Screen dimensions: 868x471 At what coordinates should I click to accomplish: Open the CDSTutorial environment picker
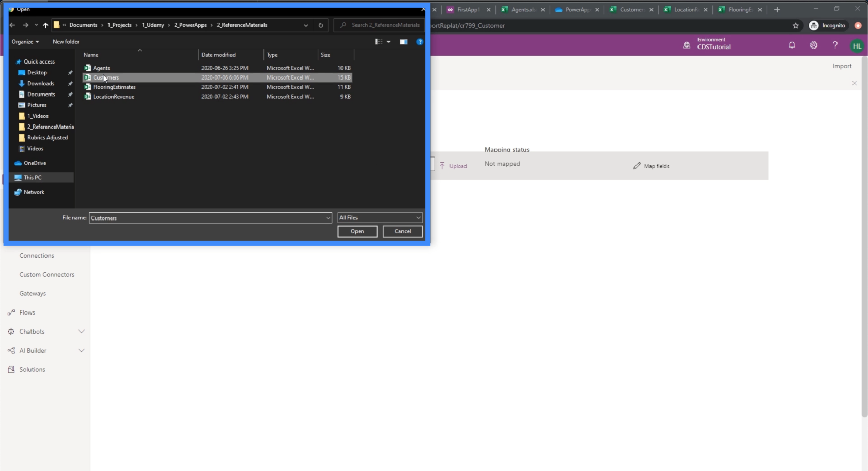coord(707,44)
